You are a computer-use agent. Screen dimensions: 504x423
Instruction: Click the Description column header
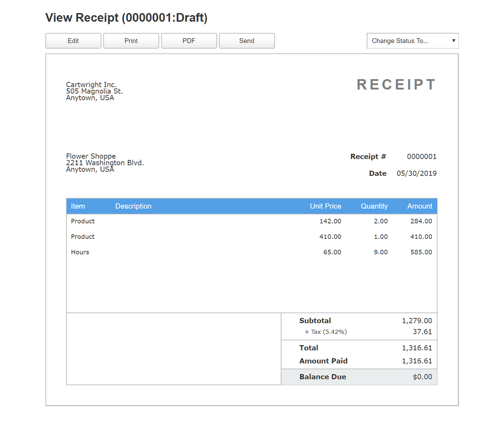tap(133, 206)
